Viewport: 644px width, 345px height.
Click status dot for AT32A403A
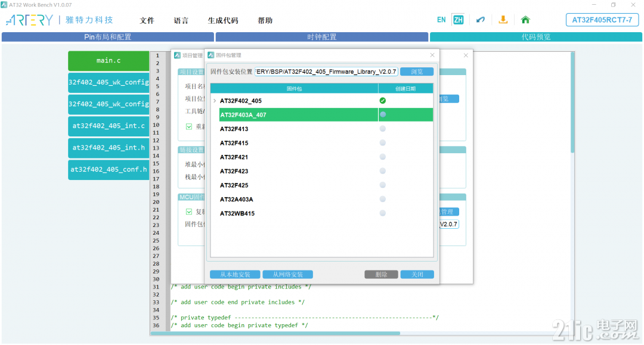[x=383, y=199]
